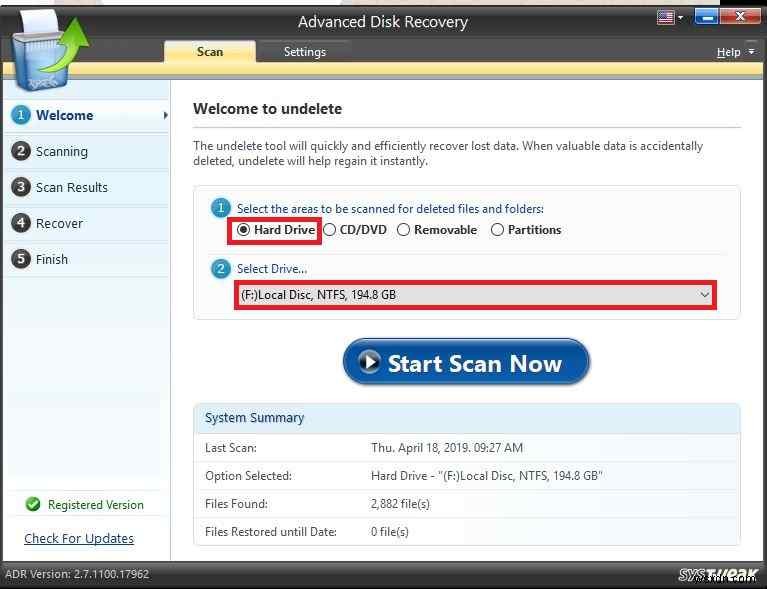Click the 0 file(s) restored value
This screenshot has width=767, height=589.
click(389, 531)
